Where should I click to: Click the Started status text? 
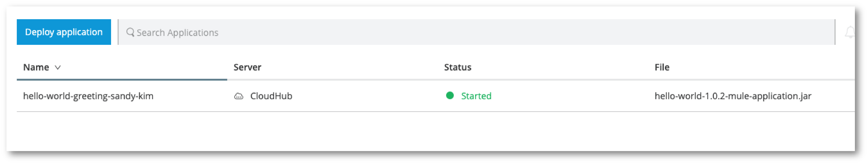click(x=476, y=96)
